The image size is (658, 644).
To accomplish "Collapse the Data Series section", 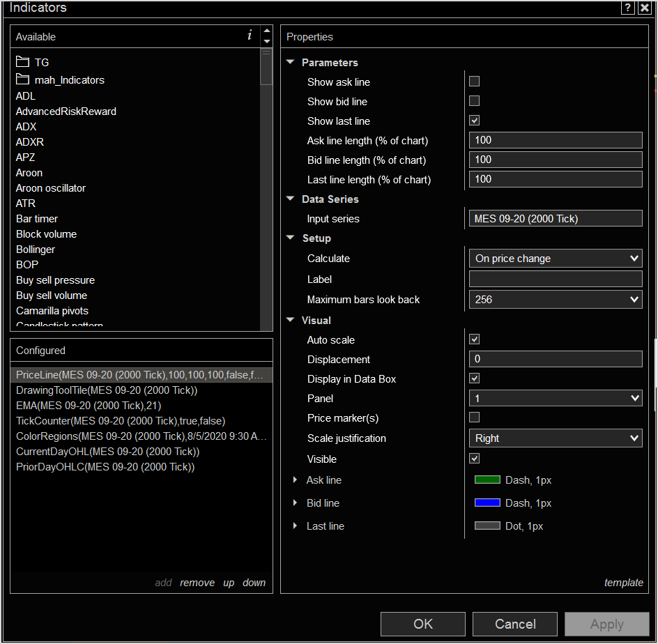I will click(291, 199).
